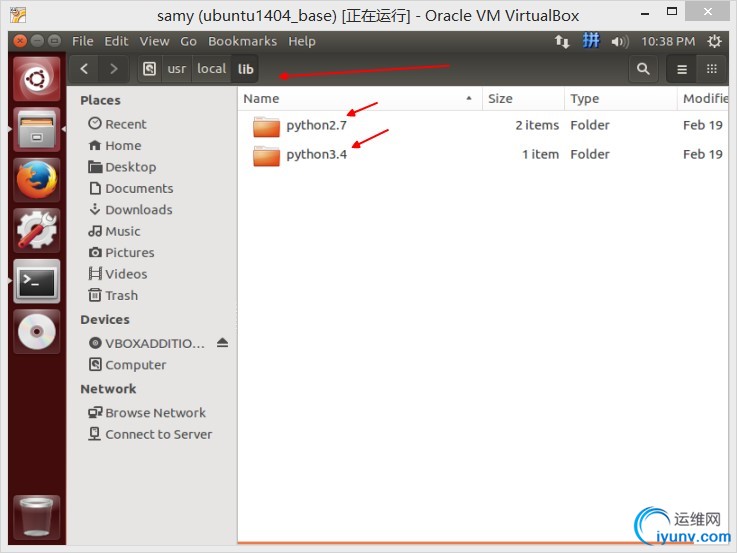The width and height of the screenshot is (737, 553).
Task: Switch to list view
Action: click(682, 69)
